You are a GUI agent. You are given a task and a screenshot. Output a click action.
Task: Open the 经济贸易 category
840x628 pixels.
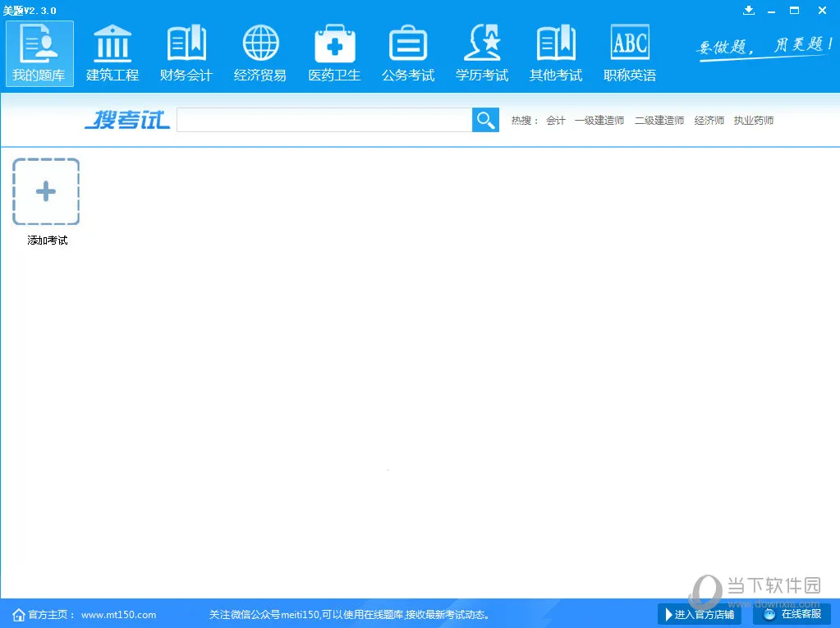click(259, 52)
